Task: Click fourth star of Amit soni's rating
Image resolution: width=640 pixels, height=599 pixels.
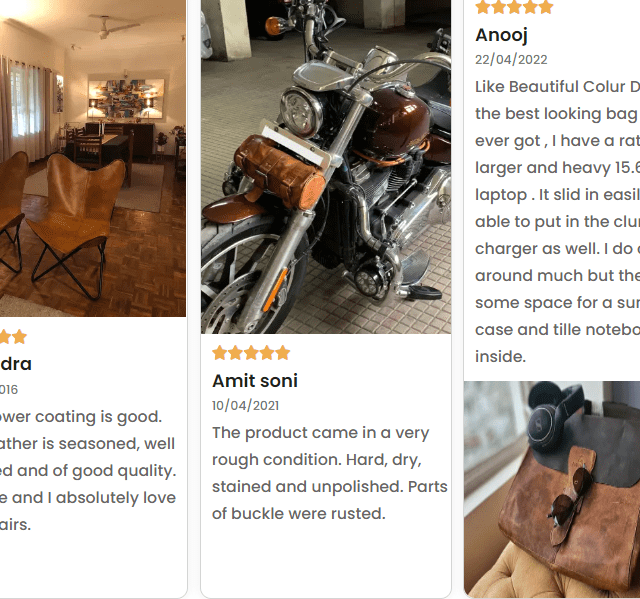Action: [267, 353]
